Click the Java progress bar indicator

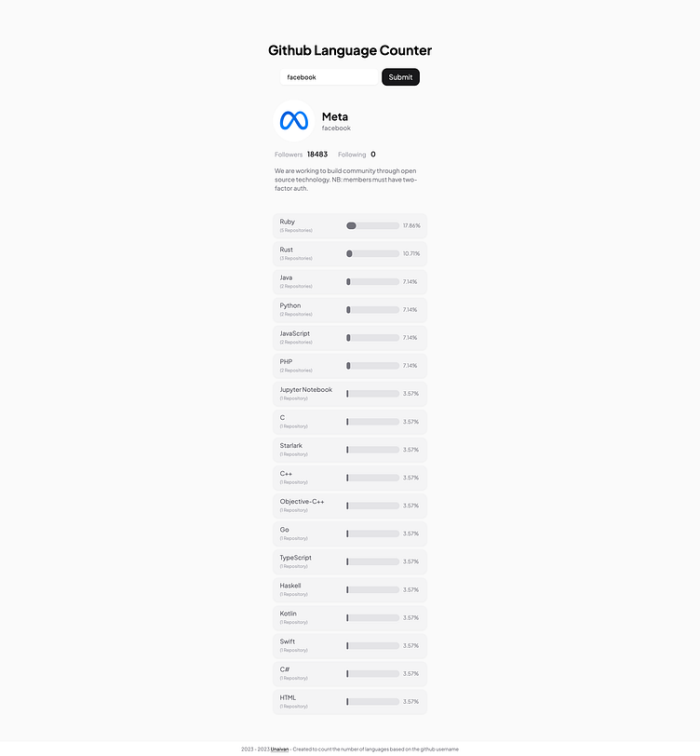[346, 281]
